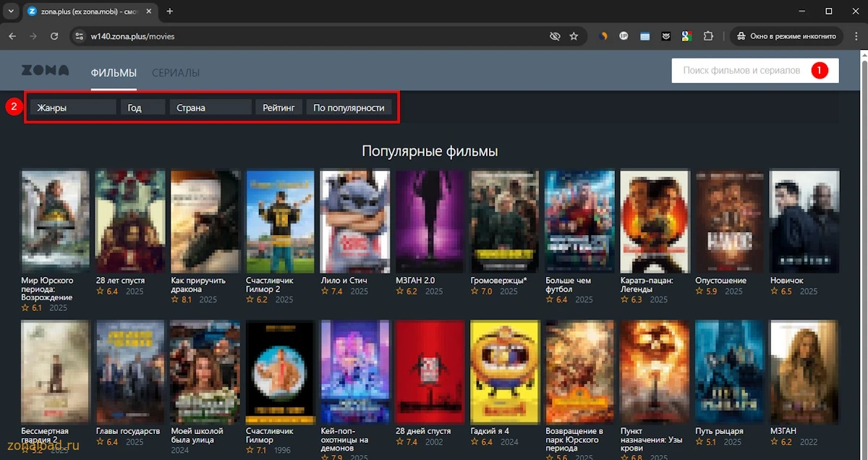The height and width of the screenshot is (460, 868).
Task: Open poster of Мир Юрского периода: Возрождение
Action: (56, 221)
